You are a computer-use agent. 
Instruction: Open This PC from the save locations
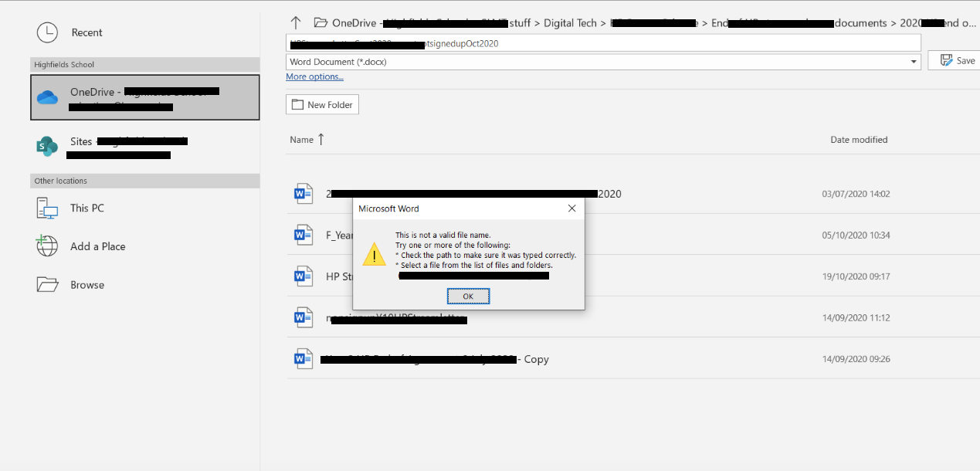click(47, 208)
